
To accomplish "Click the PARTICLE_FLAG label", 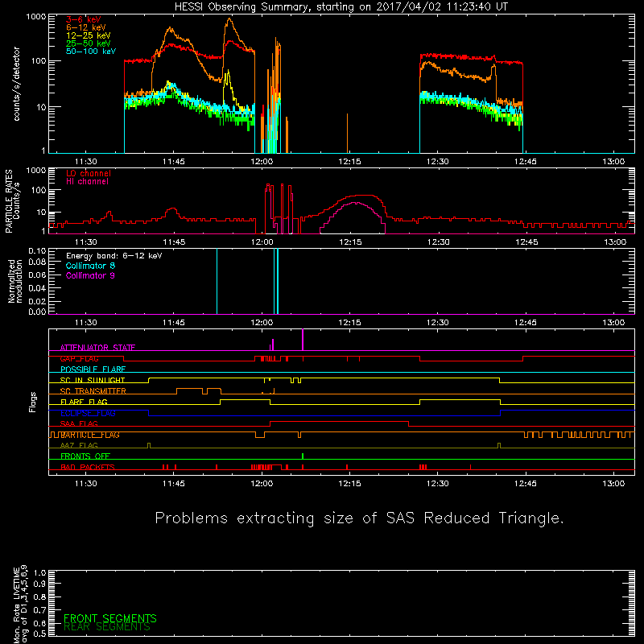I will [89, 435].
